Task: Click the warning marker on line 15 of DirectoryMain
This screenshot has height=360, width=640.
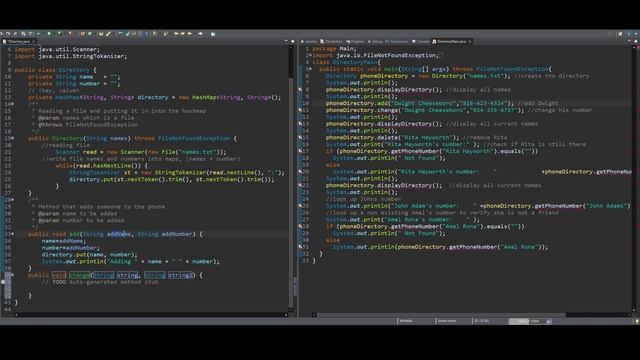Action: click(x=300, y=138)
